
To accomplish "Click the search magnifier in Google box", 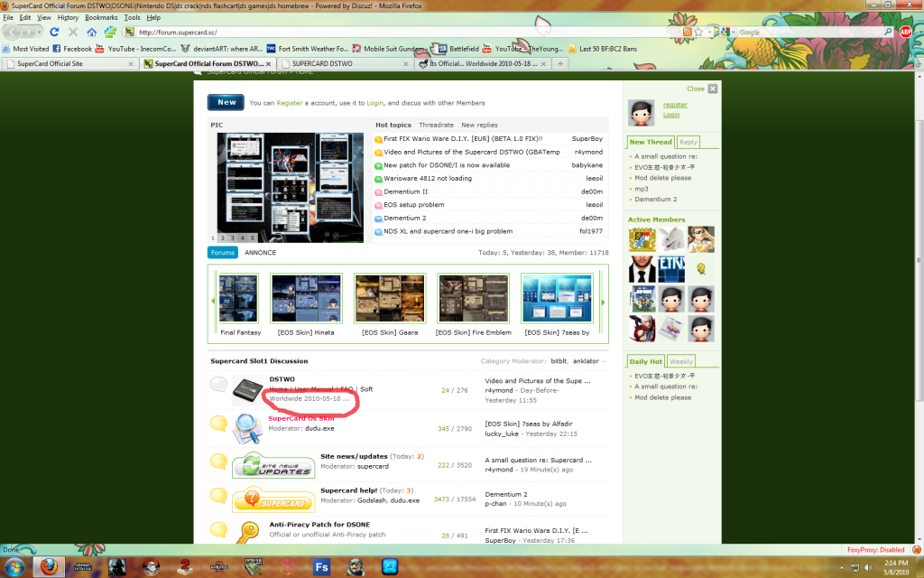I will click(888, 32).
